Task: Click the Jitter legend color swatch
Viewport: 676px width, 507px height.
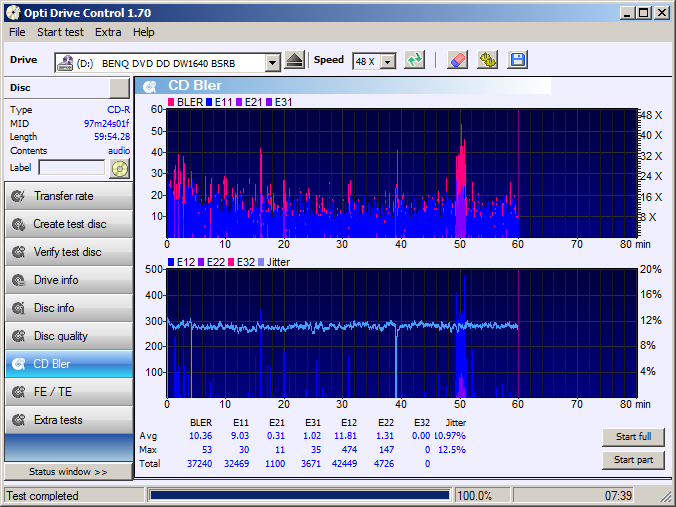Action: click(261, 262)
